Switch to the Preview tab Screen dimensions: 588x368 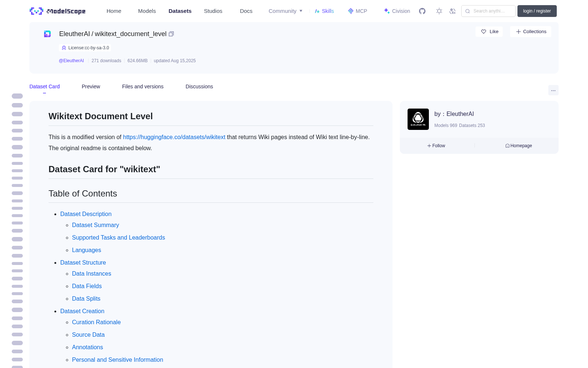91,86
